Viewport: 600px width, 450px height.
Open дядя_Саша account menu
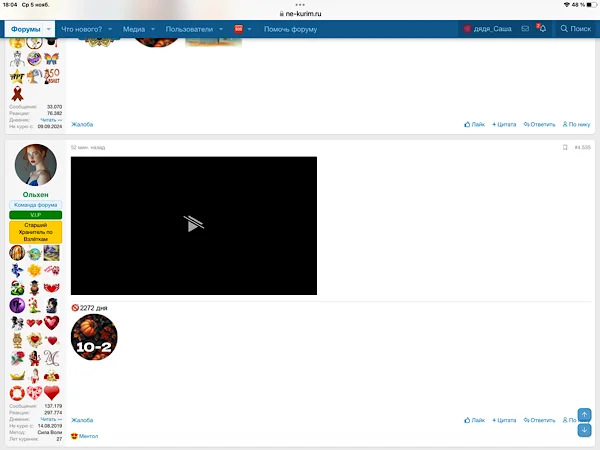point(487,29)
